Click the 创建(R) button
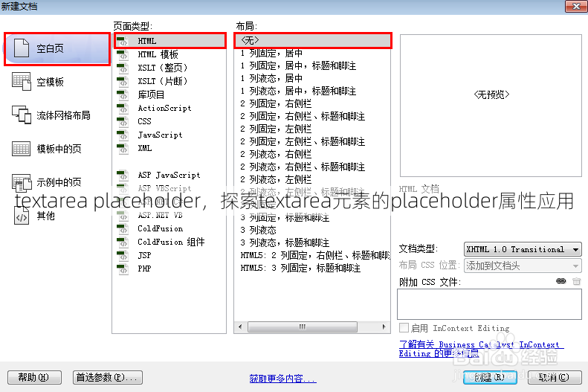 coord(490,377)
